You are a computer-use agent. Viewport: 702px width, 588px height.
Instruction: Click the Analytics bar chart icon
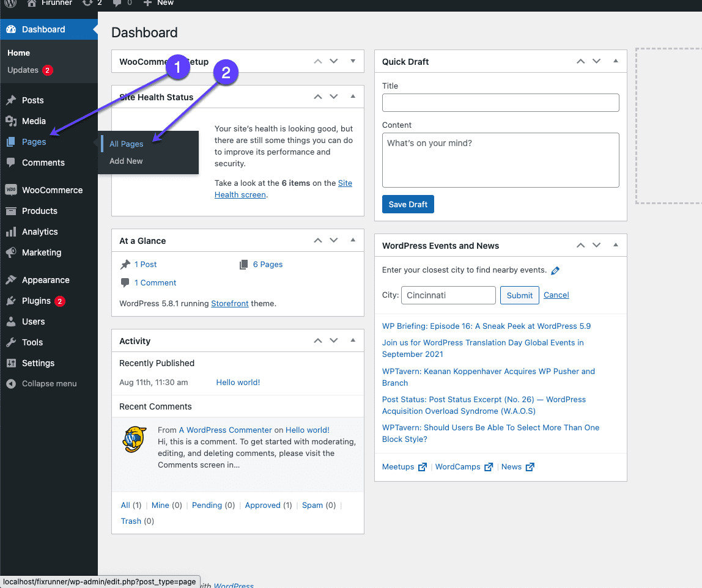coord(11,232)
